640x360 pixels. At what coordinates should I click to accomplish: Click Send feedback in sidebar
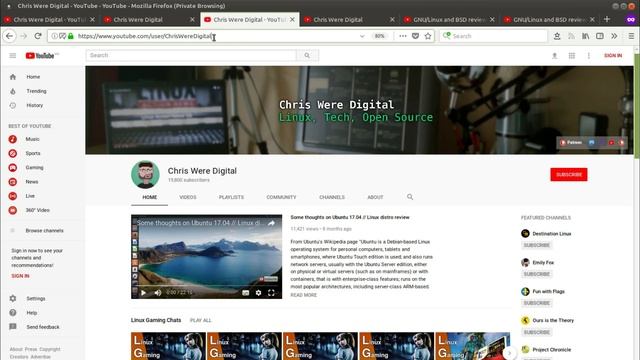42,327
